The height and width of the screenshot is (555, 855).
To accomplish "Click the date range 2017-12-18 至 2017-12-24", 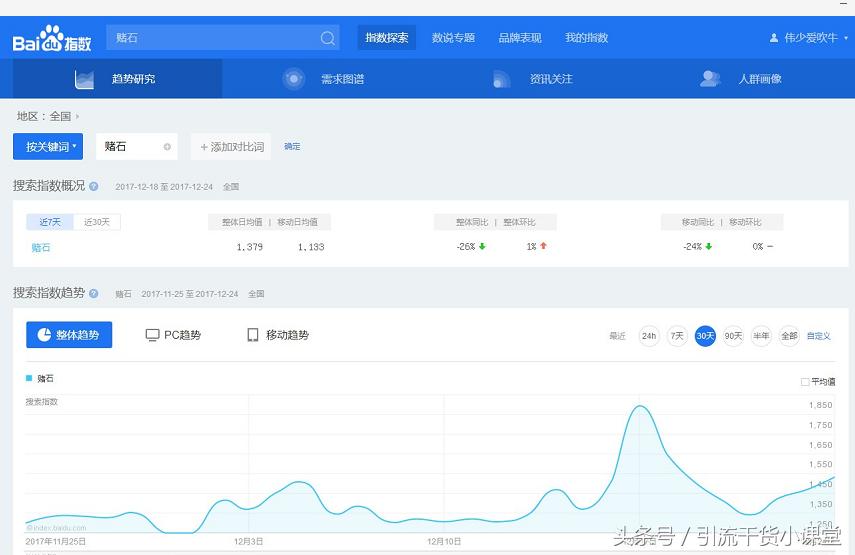I will tap(164, 186).
